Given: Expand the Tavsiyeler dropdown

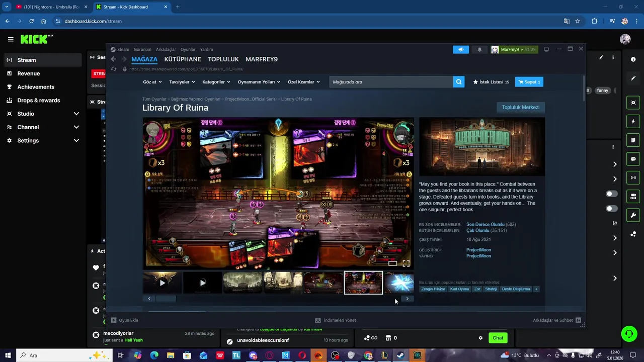Looking at the screenshot, I should tap(182, 82).
